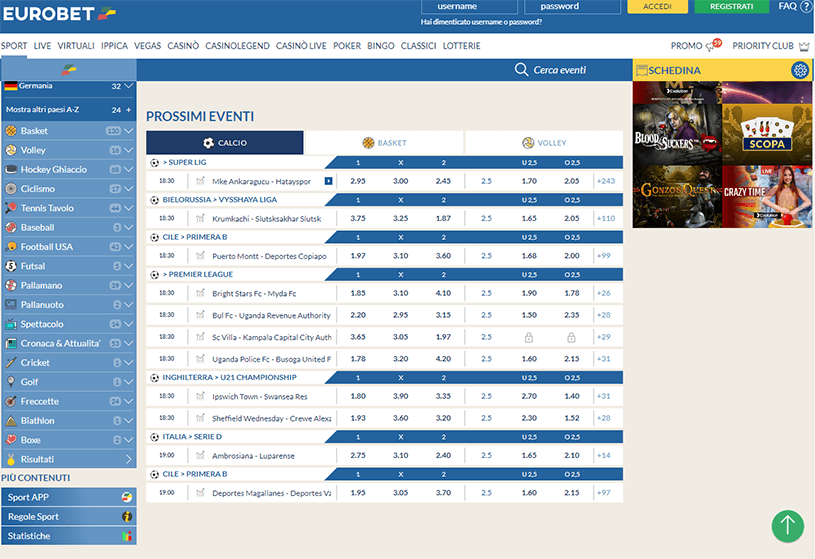Expand Mostra altri paesi A-Z plus
Screen dimensions: 815x559
point(128,110)
